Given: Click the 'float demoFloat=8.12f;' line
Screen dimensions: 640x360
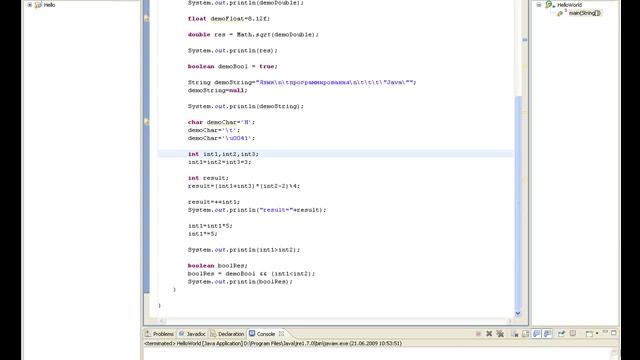Looking at the screenshot, I should click(x=229, y=18).
